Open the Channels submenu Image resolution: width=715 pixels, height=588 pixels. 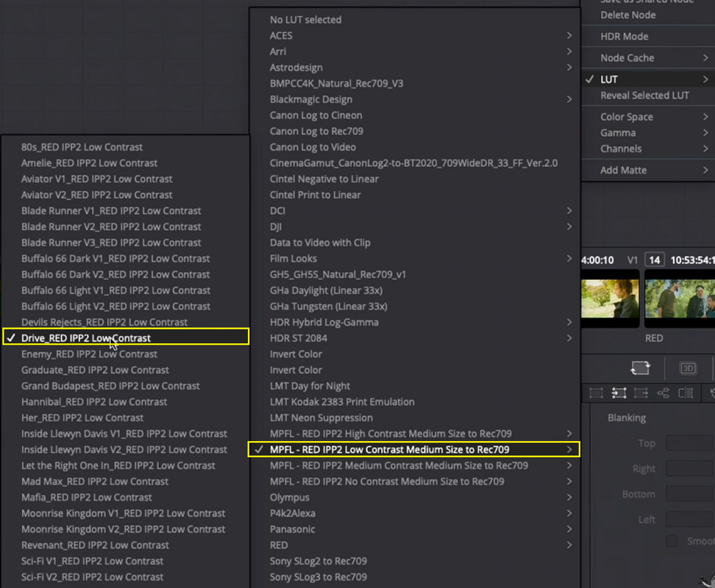click(648, 148)
